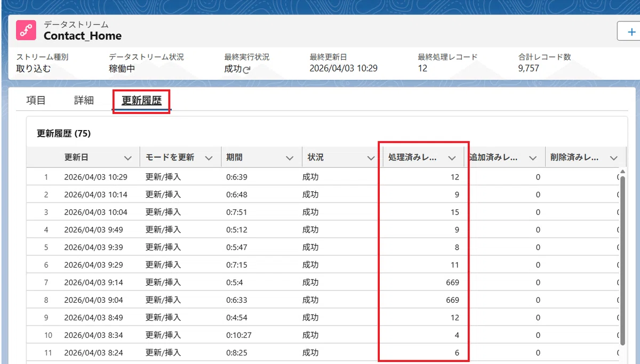This screenshot has height=364, width=640.
Task: Click processed records value 669 in row 7
Action: (x=452, y=282)
